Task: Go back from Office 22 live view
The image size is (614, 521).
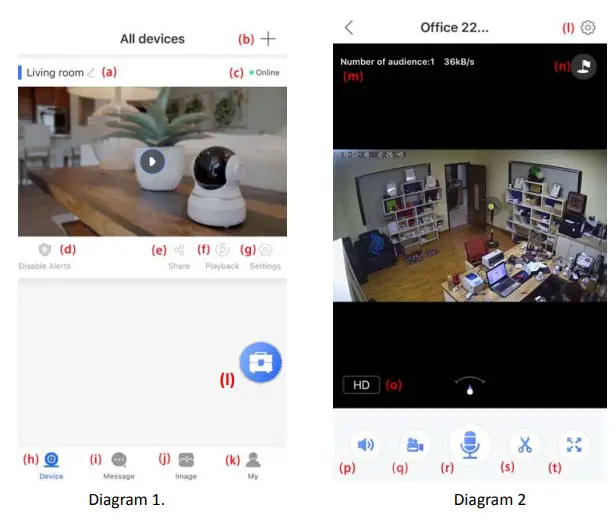Action: coord(349,27)
